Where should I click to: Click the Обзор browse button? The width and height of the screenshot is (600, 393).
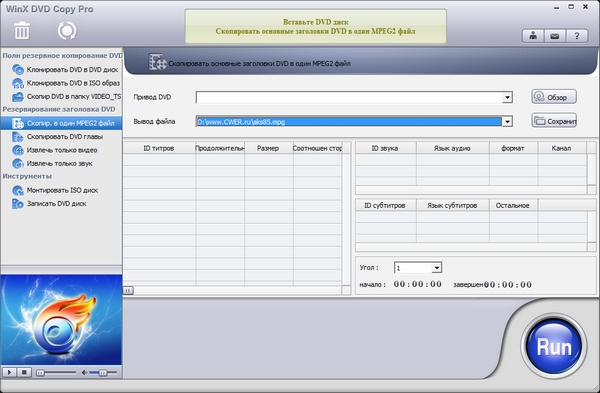[554, 97]
